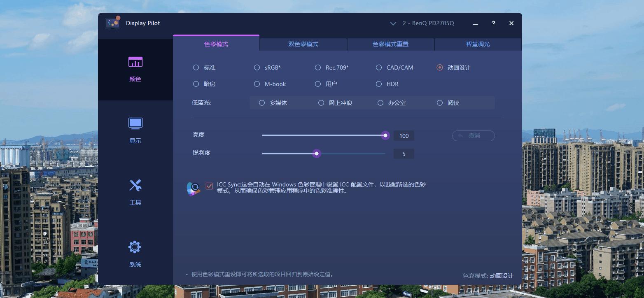Open the 显示 (Display) panel in sidebar

point(135,130)
